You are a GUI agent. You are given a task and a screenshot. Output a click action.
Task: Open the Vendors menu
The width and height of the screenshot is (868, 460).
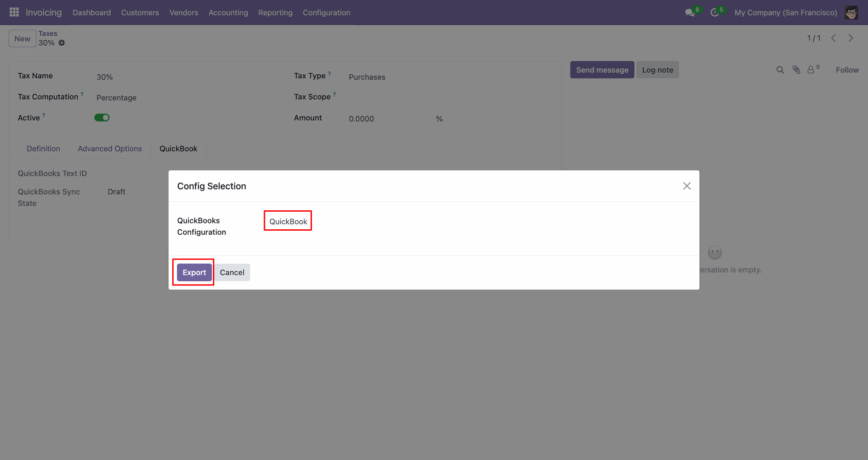pos(184,13)
